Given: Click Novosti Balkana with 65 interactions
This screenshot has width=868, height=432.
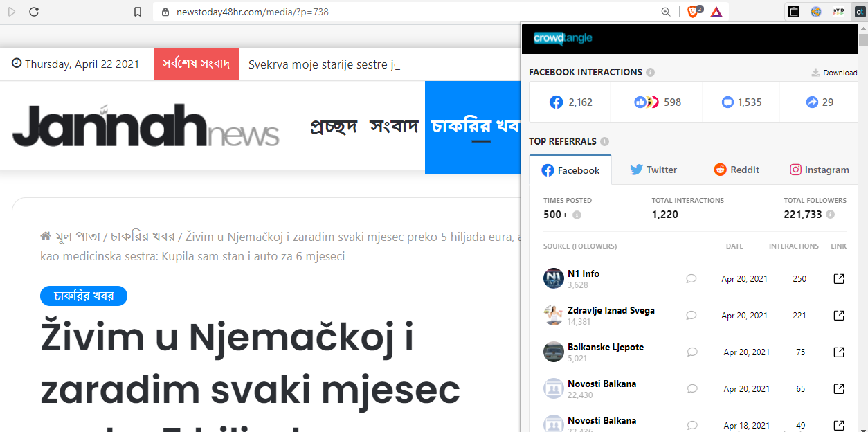Looking at the screenshot, I should [602, 384].
